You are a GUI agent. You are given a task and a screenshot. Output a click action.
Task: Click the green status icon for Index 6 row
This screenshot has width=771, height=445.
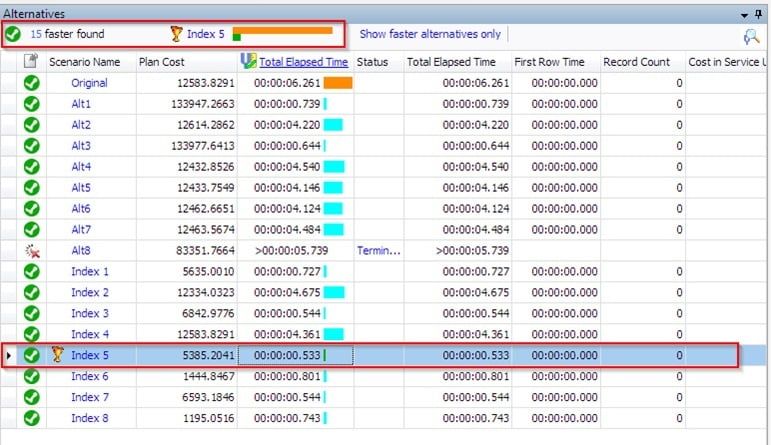32,376
